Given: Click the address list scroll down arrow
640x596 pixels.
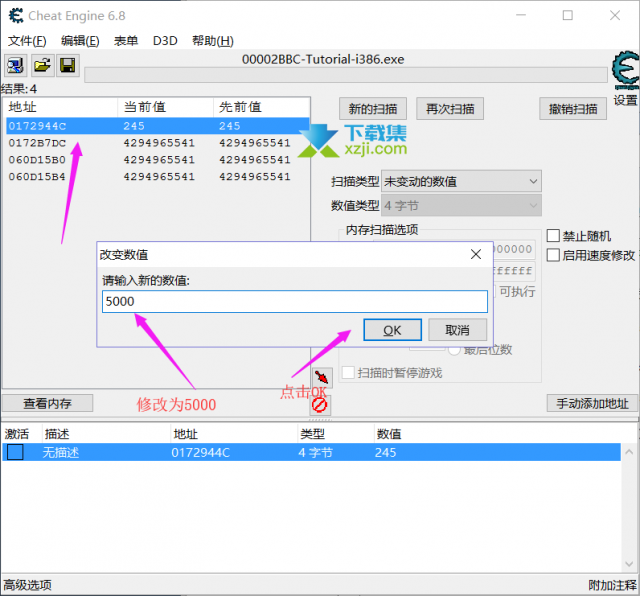Looking at the screenshot, I should pyautogui.click(x=629, y=564).
